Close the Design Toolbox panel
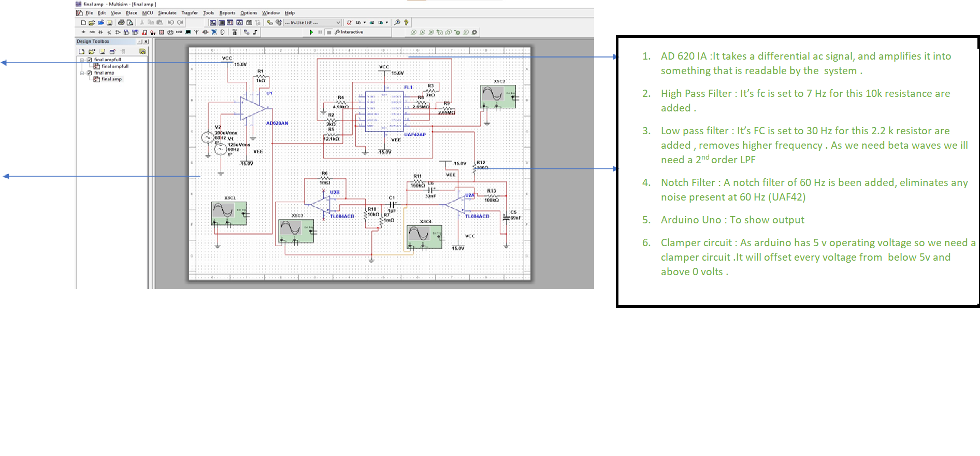 coord(146,41)
